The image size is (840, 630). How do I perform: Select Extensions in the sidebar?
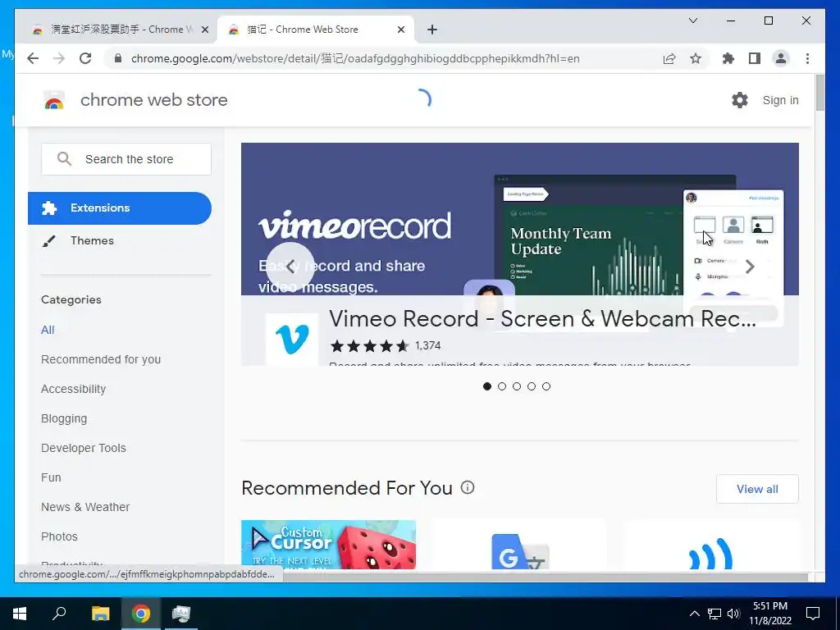[120, 208]
